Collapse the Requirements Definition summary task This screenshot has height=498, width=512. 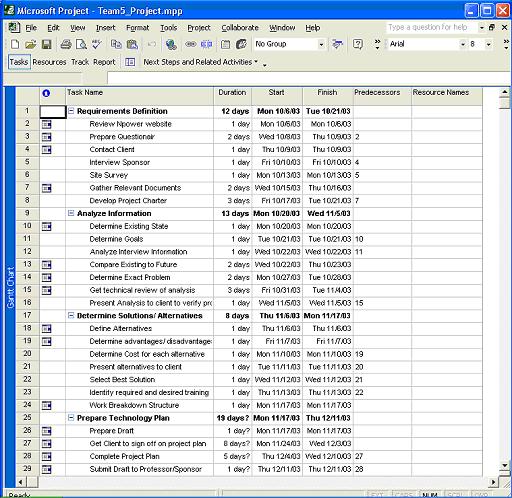71,111
